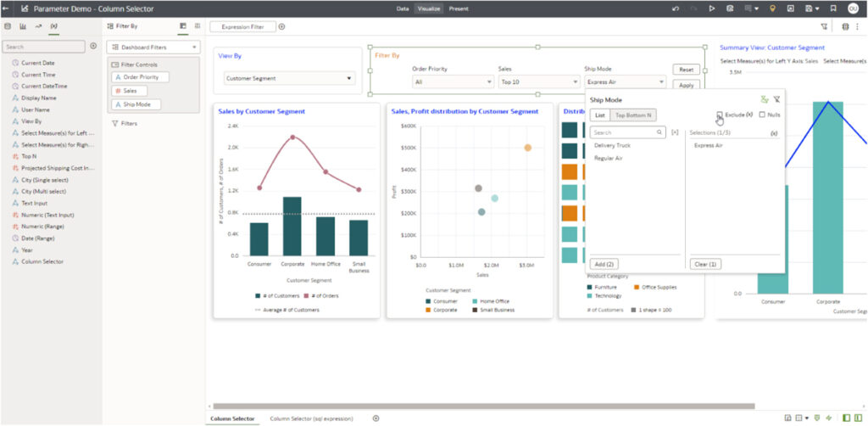Switch to the Present tab
Image resolution: width=868 pixels, height=426 pixels.
459,8
